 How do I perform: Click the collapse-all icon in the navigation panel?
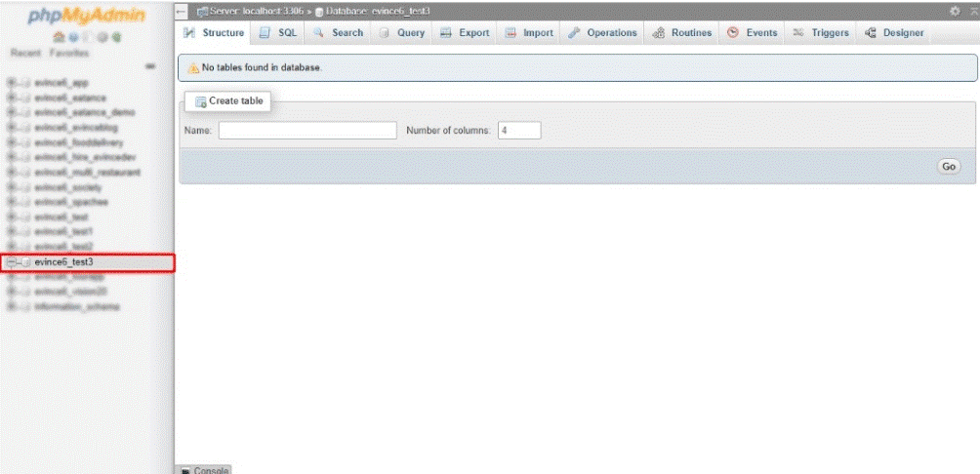click(149, 66)
